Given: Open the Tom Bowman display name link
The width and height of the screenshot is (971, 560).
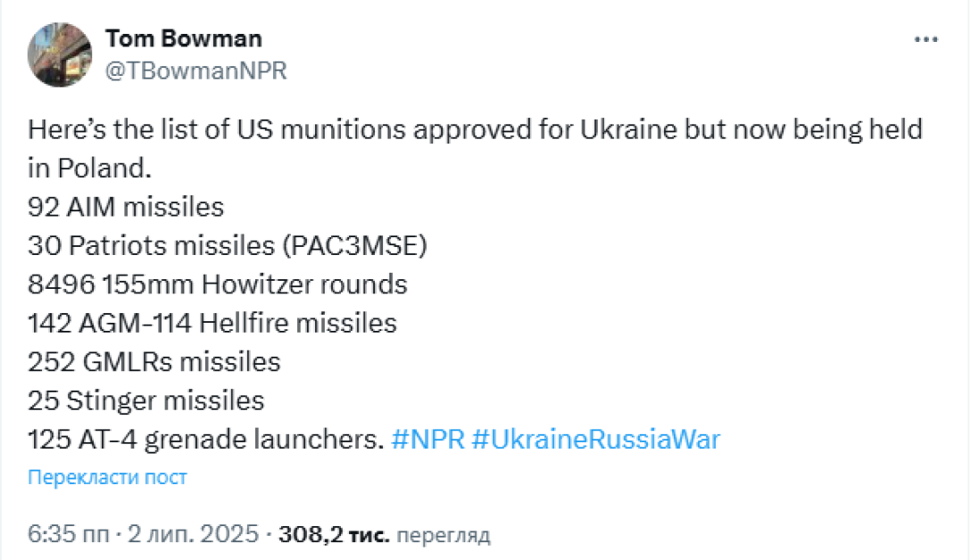Looking at the screenshot, I should tap(184, 38).
